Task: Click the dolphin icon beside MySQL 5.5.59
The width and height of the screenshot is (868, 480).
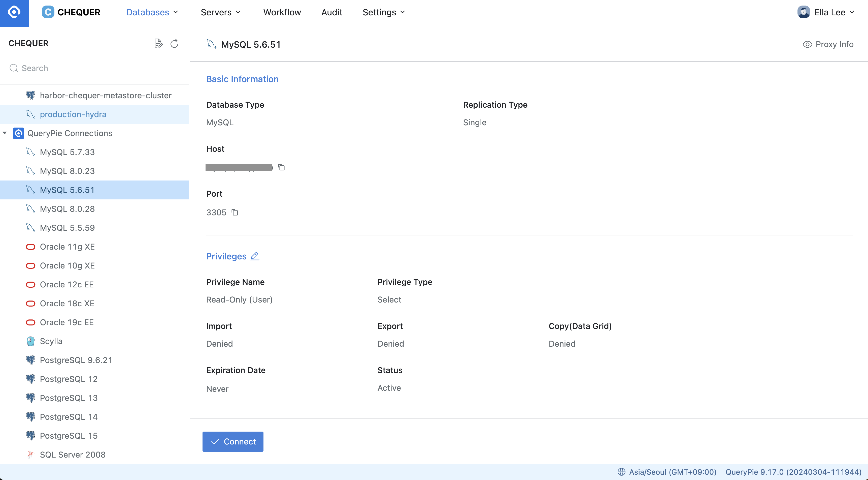Action: click(x=30, y=228)
